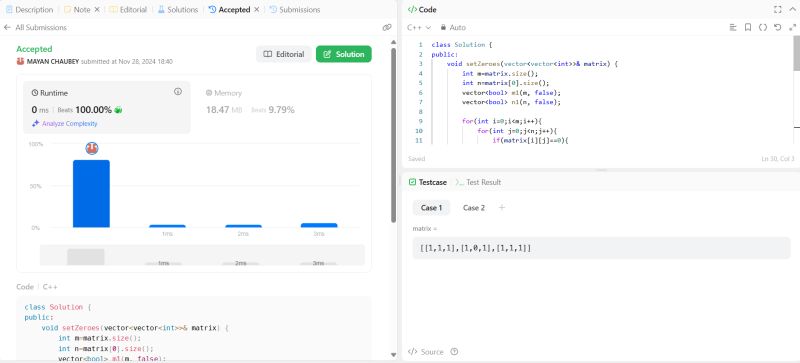Image resolution: width=800 pixels, height=363 pixels.
Task: Close the Note tab
Action: [x=97, y=10]
